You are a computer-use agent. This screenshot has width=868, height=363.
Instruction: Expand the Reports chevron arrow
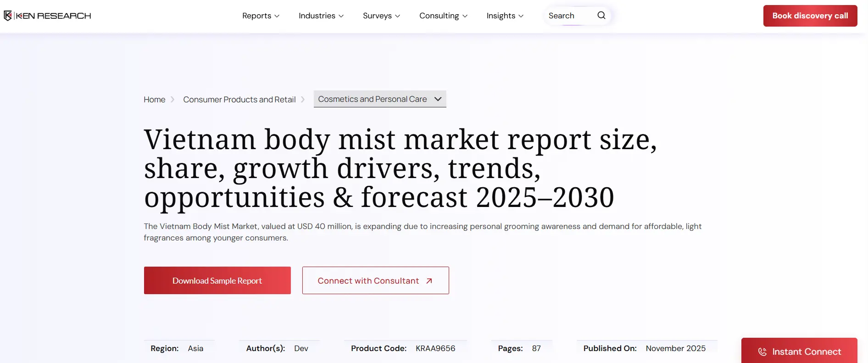click(x=277, y=16)
